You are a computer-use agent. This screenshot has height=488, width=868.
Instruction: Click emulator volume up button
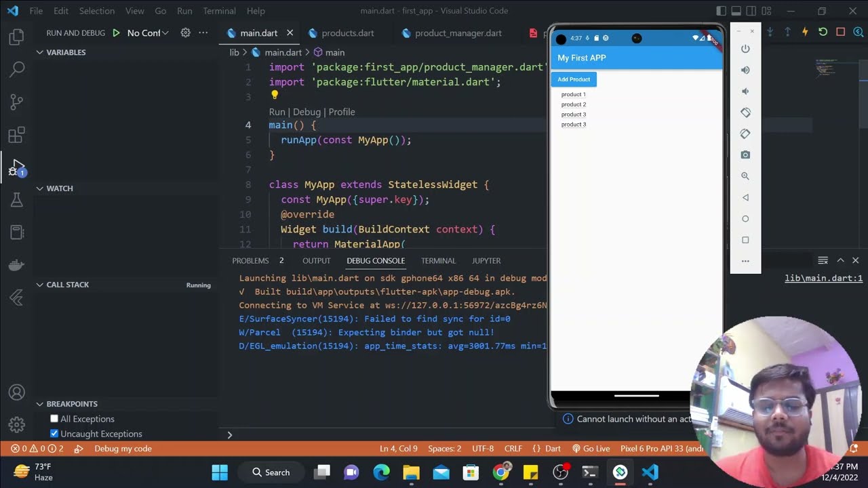[x=745, y=70]
